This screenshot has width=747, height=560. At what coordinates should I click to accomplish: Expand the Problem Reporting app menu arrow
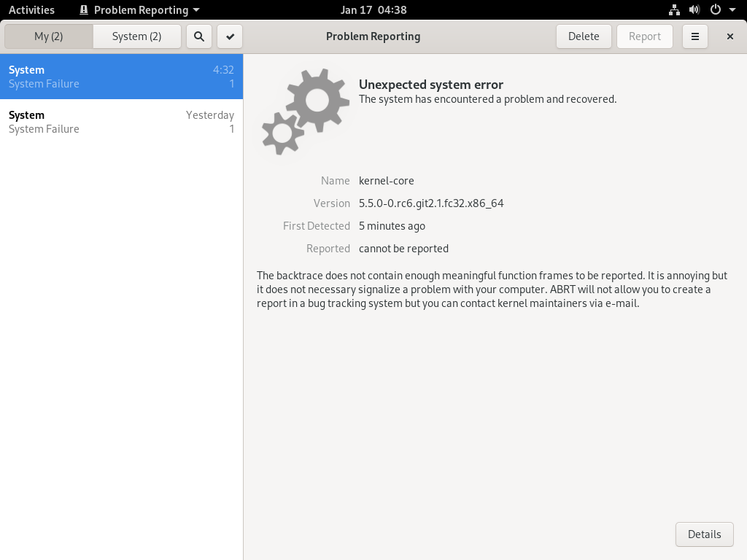[196, 10]
